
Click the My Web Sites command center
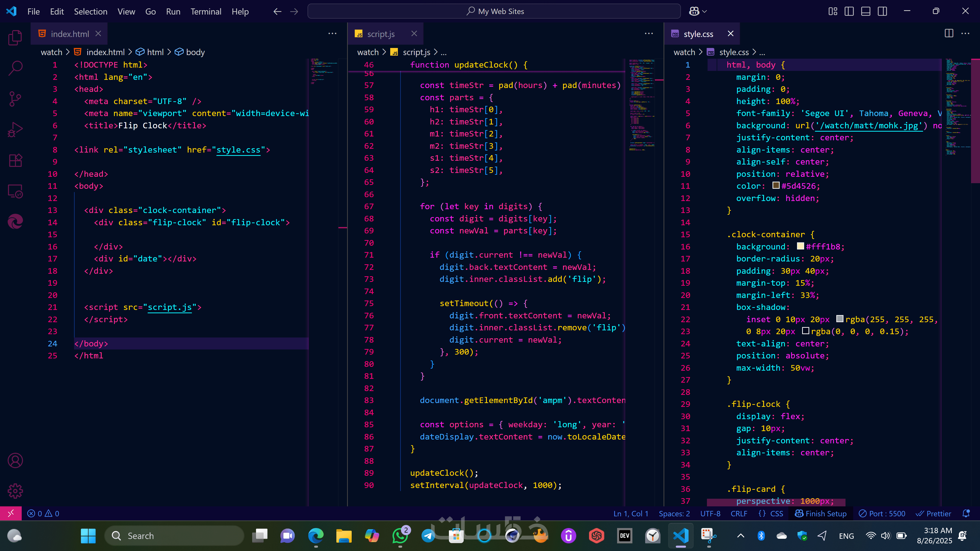click(494, 11)
